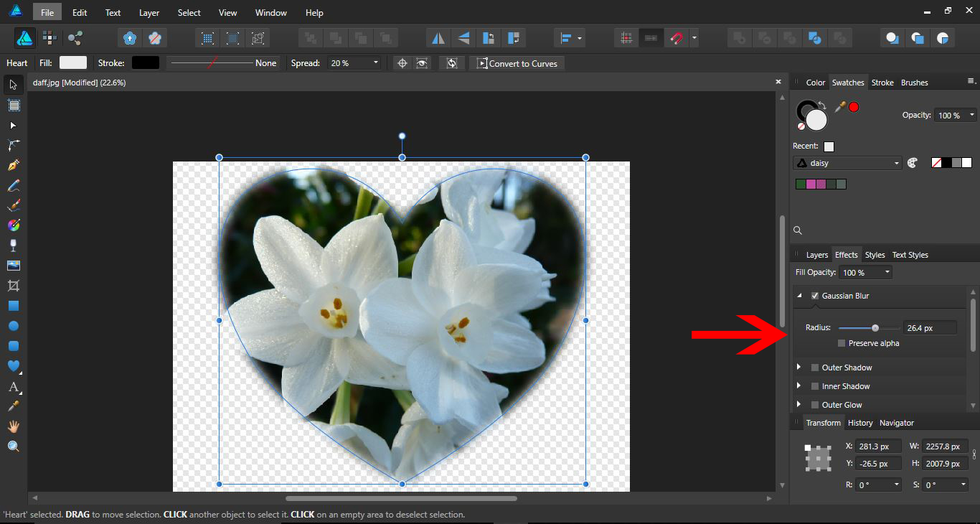Open the Layer menu

[x=149, y=12]
